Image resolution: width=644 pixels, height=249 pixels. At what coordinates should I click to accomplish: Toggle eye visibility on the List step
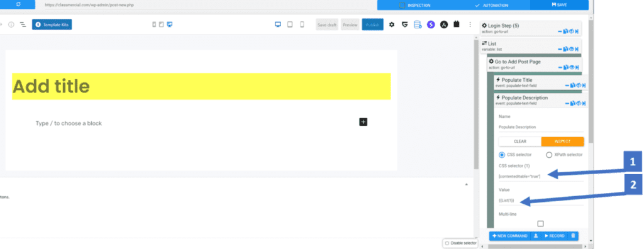tap(572, 49)
